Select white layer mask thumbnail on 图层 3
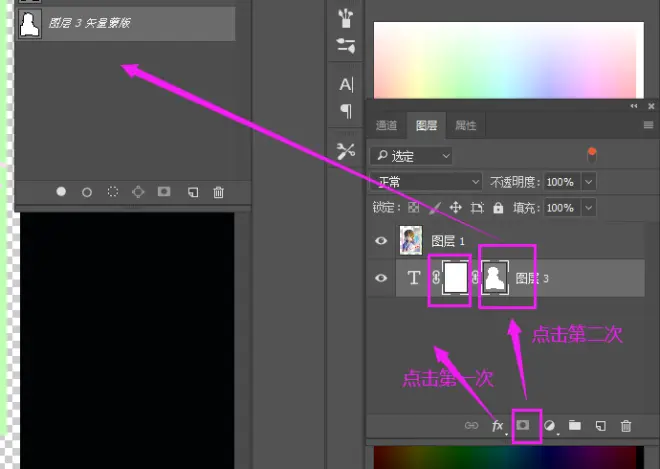660x469 pixels. click(x=456, y=277)
